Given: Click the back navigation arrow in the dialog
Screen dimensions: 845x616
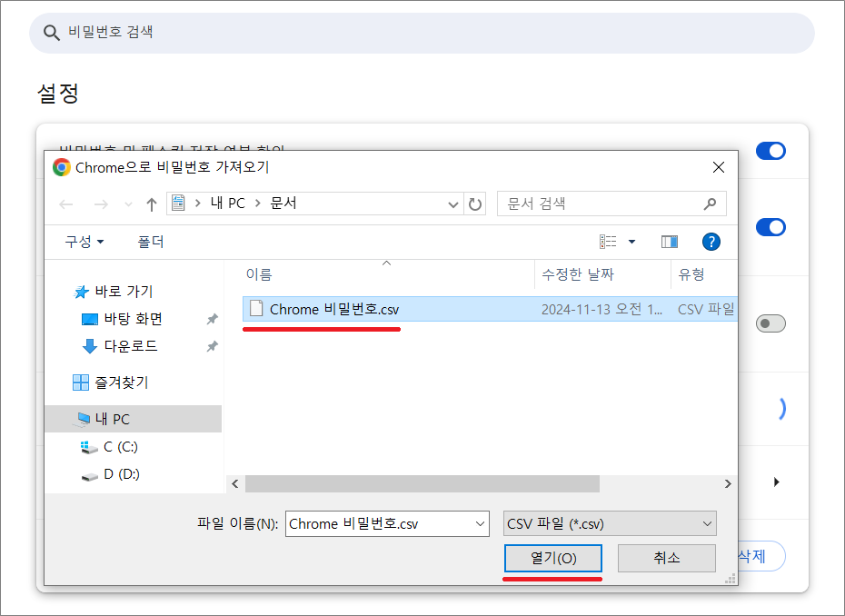Looking at the screenshot, I should [66, 204].
